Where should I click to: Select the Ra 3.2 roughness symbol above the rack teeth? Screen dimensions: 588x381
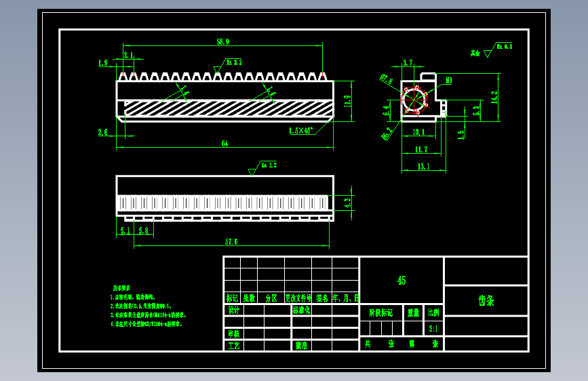click(x=228, y=65)
